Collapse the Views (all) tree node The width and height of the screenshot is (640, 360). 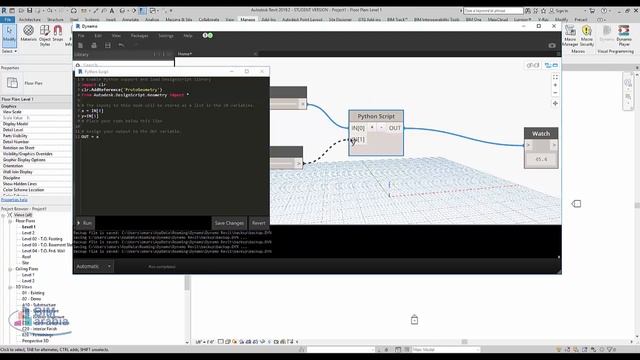pos(3,215)
